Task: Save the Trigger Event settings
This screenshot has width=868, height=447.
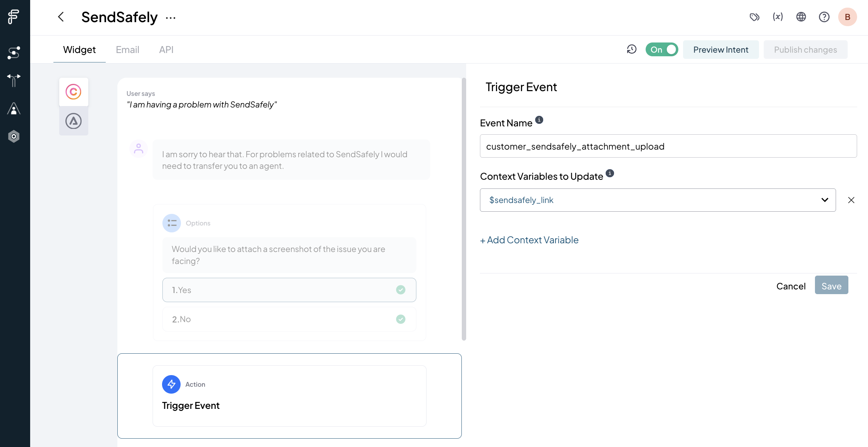Action: click(831, 285)
